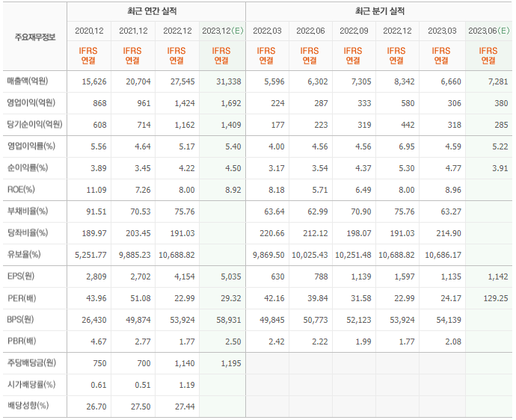Select the 배당성향(%) row label
This screenshot has width=516, height=420.
[x=28, y=406]
